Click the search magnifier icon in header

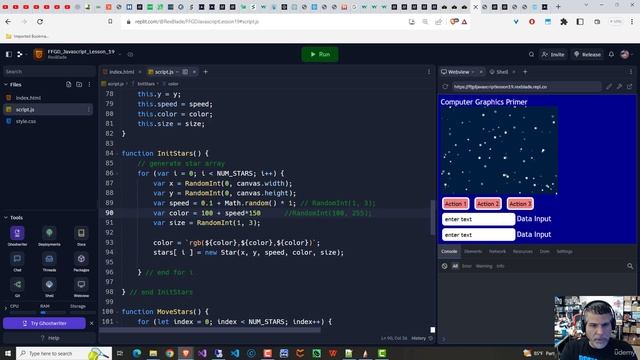[531, 54]
